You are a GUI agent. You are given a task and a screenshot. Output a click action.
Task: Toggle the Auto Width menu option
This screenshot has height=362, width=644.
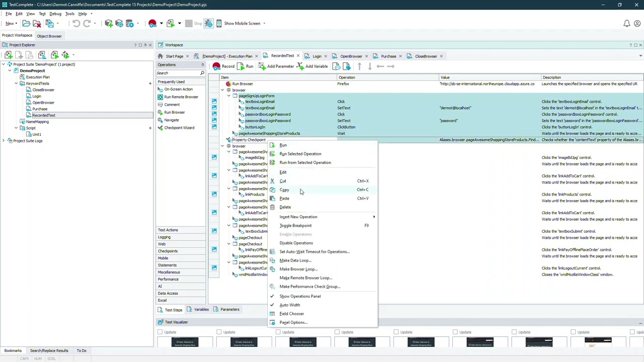pyautogui.click(x=289, y=305)
